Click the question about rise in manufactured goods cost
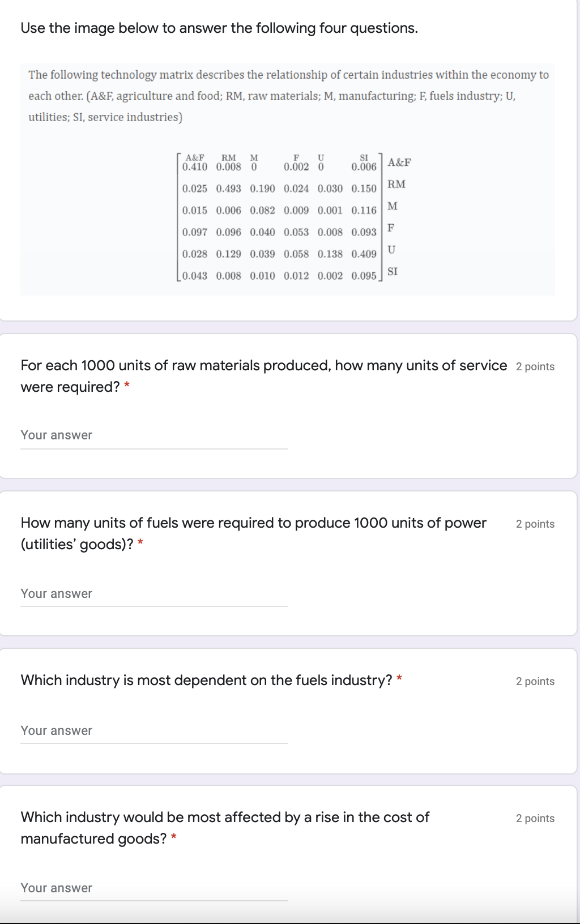This screenshot has height=924, width=580. coord(225,828)
